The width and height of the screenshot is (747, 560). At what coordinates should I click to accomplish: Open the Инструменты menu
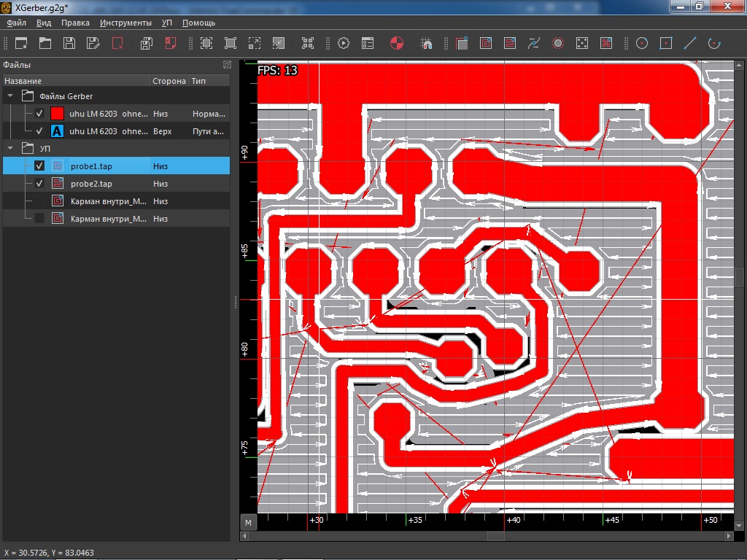(125, 23)
